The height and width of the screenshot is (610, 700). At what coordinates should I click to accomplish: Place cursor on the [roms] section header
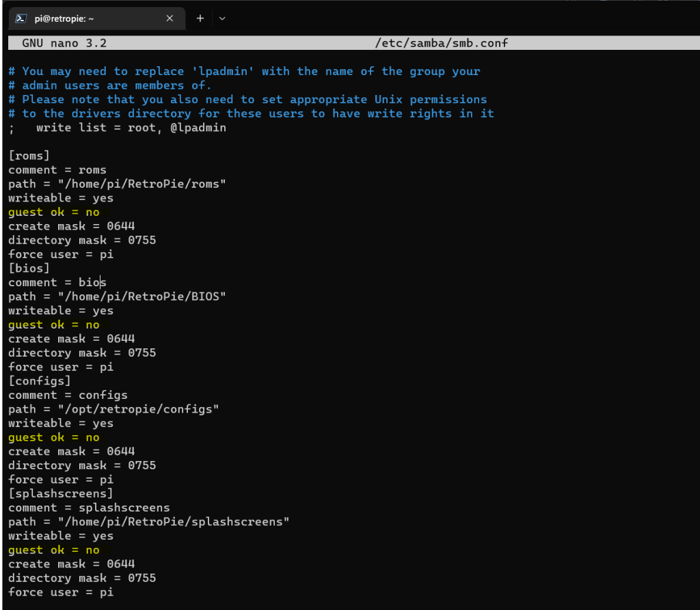point(29,156)
